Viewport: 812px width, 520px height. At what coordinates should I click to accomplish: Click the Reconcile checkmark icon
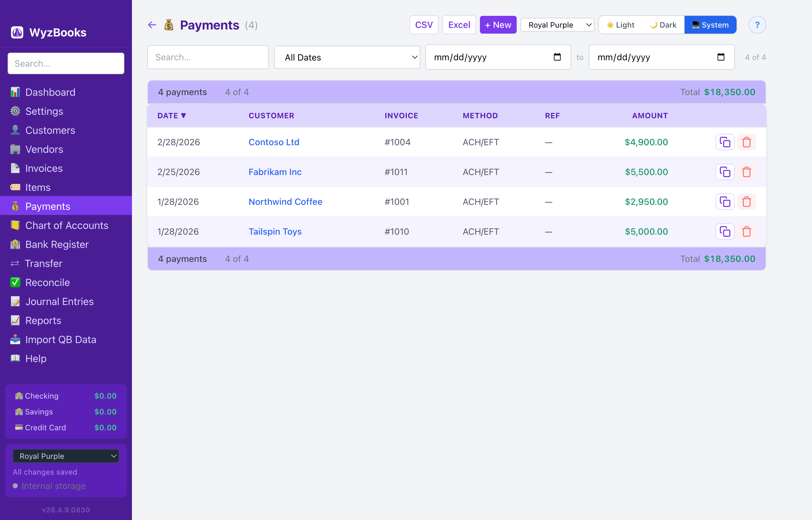(15, 282)
